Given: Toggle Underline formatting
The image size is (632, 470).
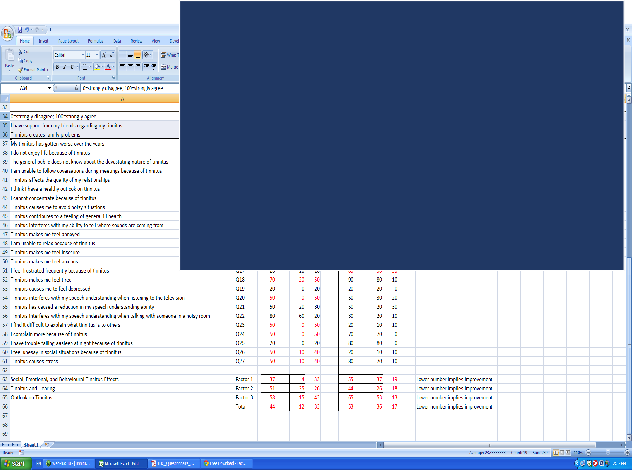Looking at the screenshot, I should [x=72, y=67].
